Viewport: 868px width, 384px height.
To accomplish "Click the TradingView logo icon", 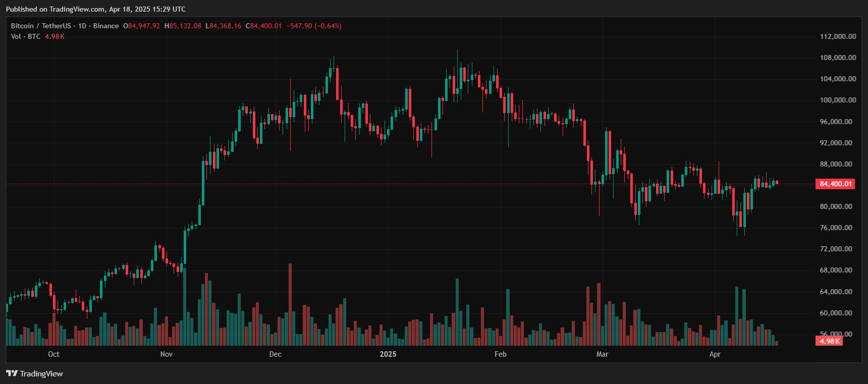I will coord(12,373).
